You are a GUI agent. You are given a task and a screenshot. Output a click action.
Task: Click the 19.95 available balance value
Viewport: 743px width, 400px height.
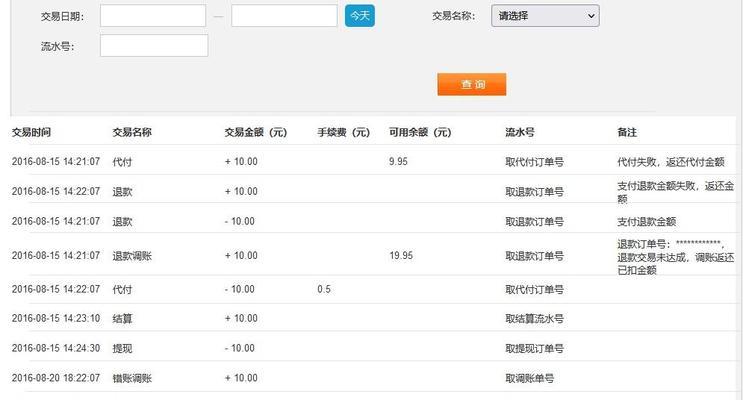[401, 255]
